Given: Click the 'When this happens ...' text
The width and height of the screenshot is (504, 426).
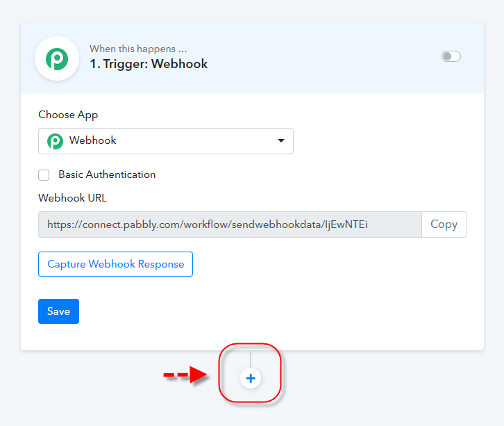Looking at the screenshot, I should (138, 49).
